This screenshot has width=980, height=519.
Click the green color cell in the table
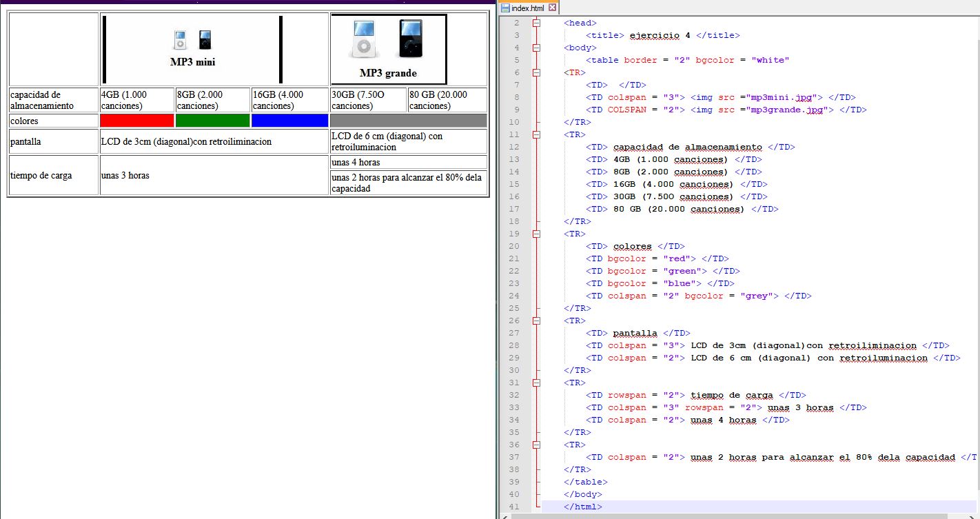click(x=212, y=121)
